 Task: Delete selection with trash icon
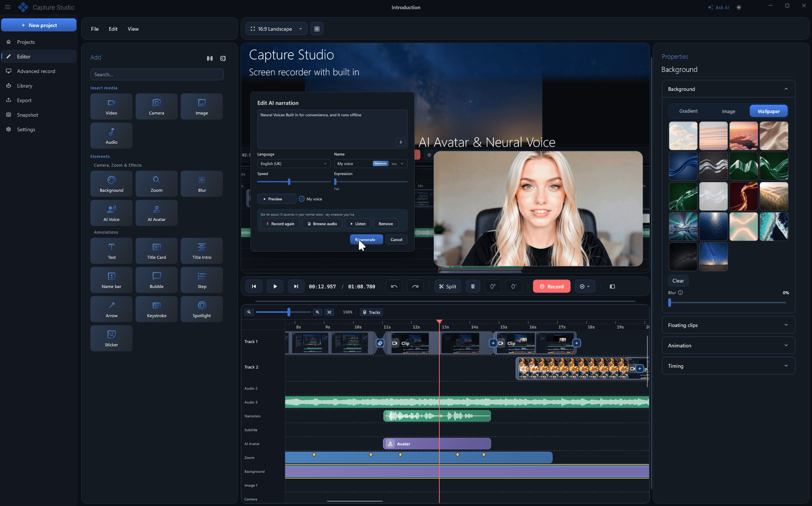click(x=473, y=286)
